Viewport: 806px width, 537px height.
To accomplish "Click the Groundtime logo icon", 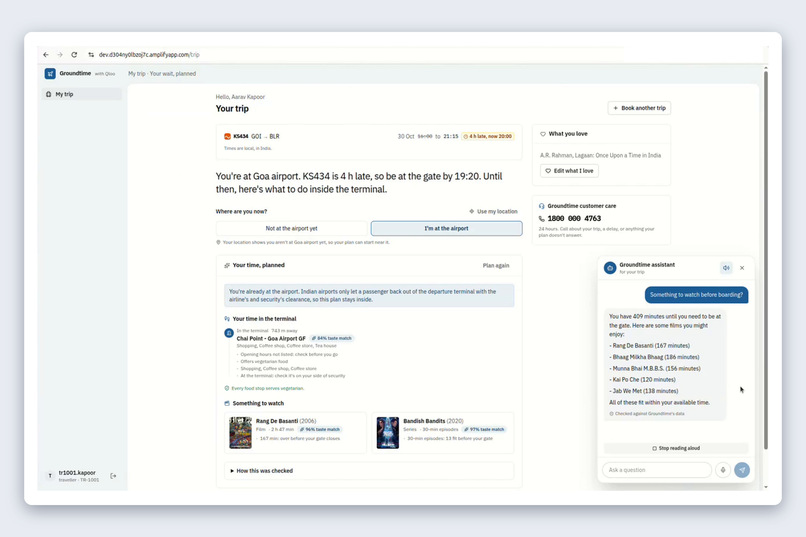I will [50, 73].
